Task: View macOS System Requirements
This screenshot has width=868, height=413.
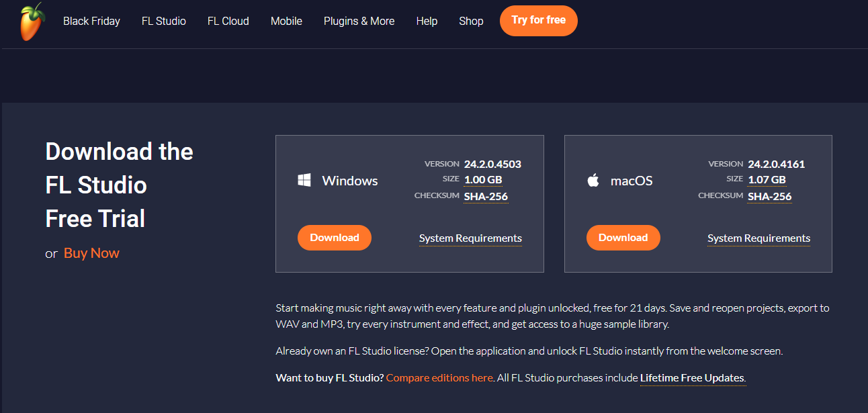Action: click(758, 238)
